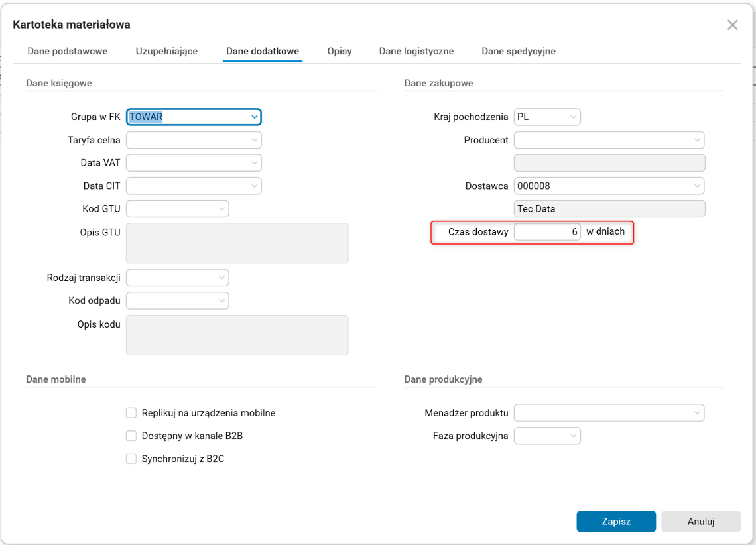Open the Producent dropdown list
The width and height of the screenshot is (756, 545).
pyautogui.click(x=697, y=140)
